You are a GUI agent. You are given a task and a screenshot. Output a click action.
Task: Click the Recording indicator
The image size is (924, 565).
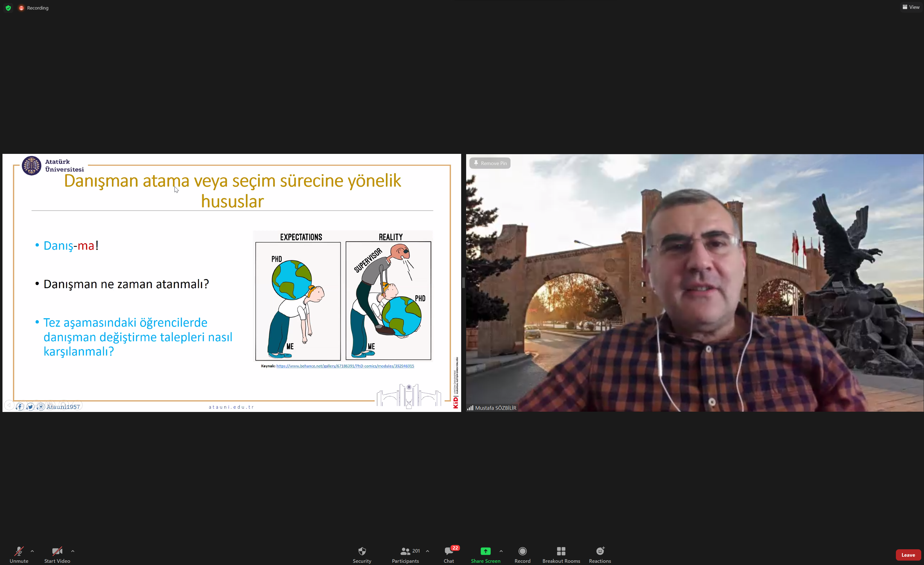[x=34, y=8]
